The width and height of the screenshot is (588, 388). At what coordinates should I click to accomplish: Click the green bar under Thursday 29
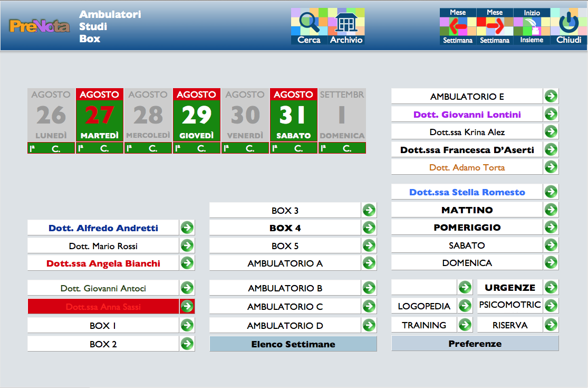pyautogui.click(x=196, y=148)
